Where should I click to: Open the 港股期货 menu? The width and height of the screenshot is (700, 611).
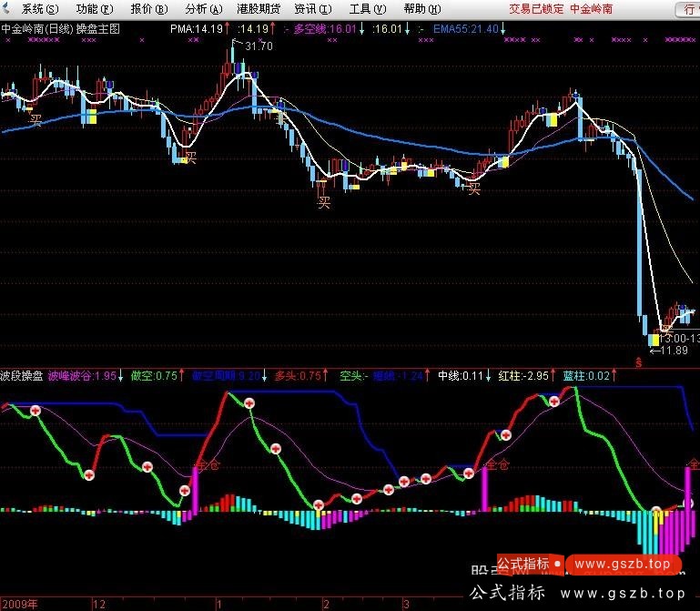[x=258, y=9]
